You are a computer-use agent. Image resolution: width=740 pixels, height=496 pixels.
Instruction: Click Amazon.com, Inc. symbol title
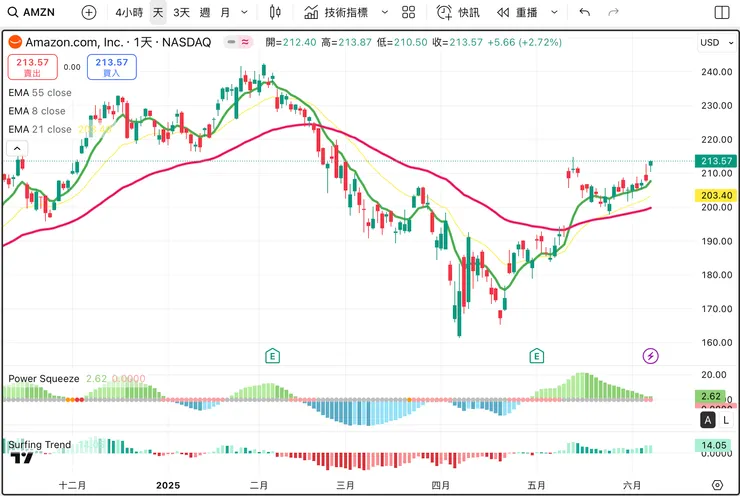click(118, 42)
